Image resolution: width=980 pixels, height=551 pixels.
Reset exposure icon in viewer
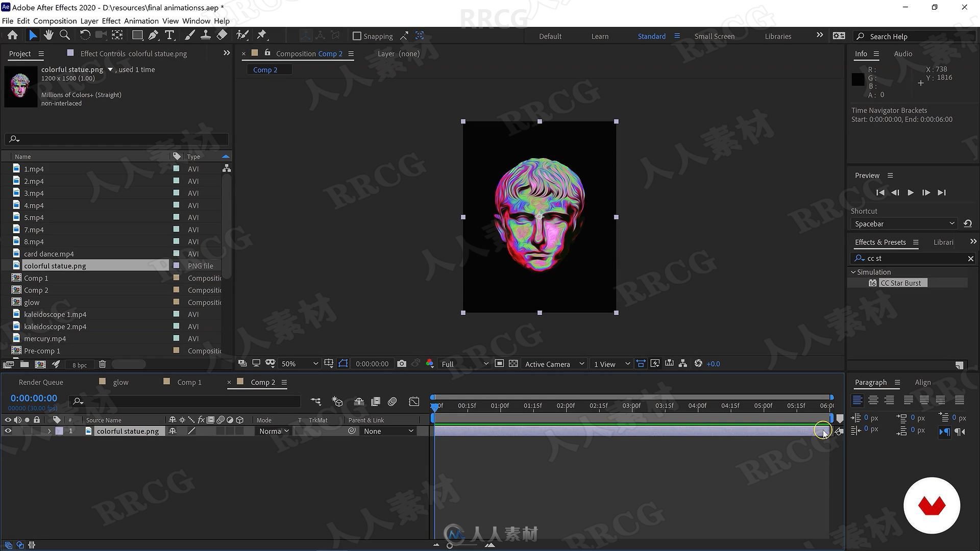coord(698,364)
